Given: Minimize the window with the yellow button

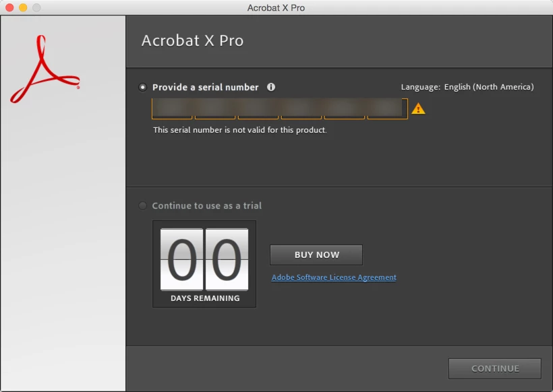Looking at the screenshot, I should (23, 7).
